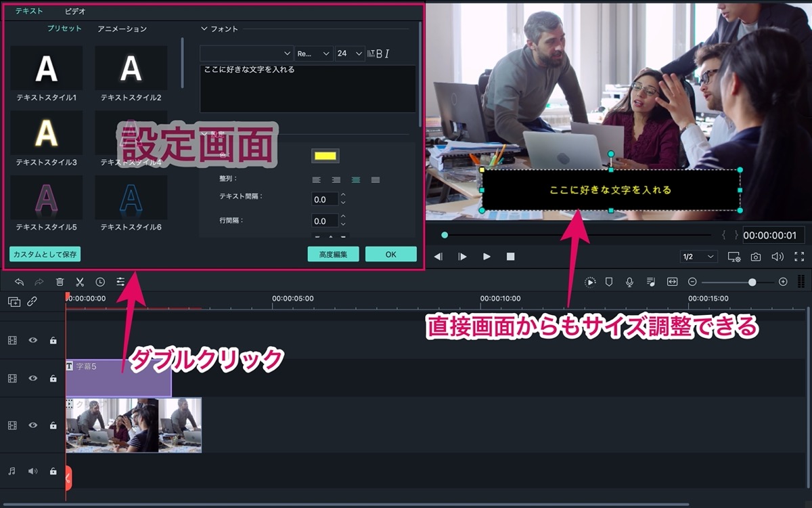The height and width of the screenshot is (508, 812).
Task: Hide the top empty video track eye
Action: click(32, 340)
